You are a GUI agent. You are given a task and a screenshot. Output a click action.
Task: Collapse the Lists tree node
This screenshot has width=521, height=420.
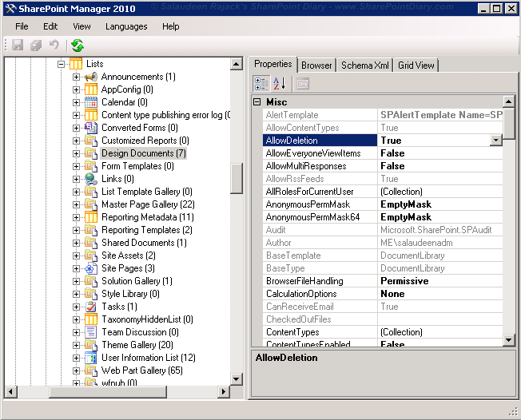coord(61,64)
